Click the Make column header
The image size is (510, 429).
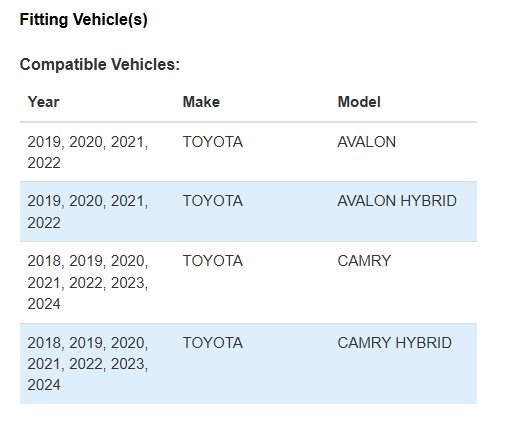point(201,102)
